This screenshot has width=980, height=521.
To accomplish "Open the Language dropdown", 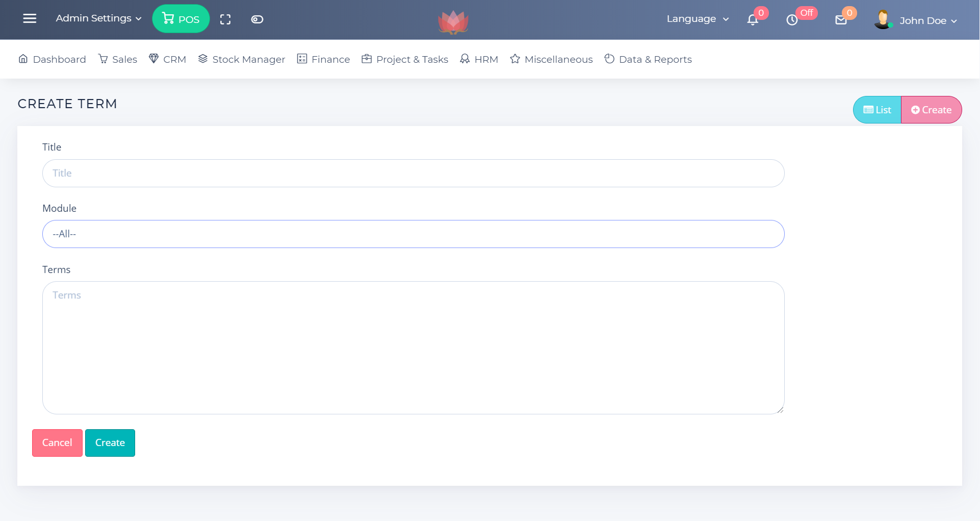I will [x=697, y=19].
